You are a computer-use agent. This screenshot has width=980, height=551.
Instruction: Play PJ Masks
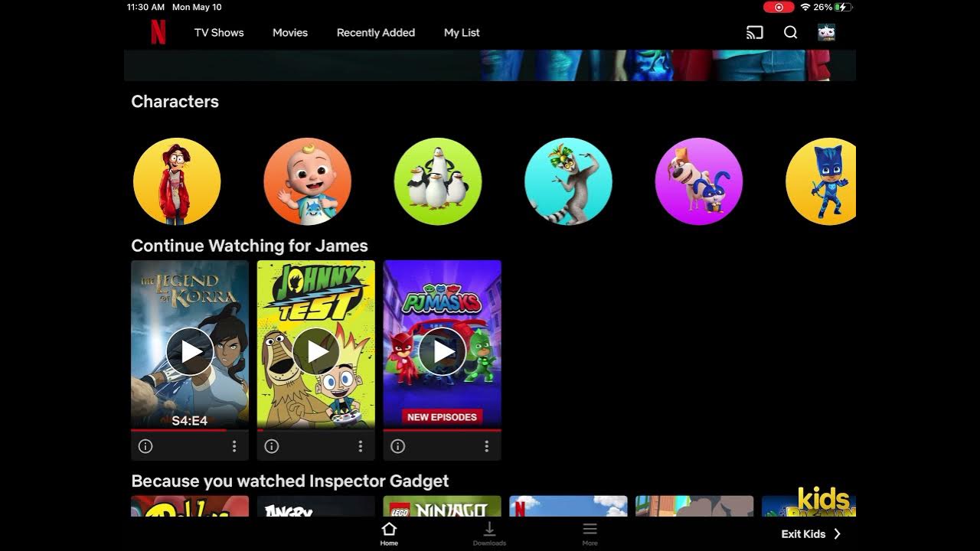(x=443, y=351)
